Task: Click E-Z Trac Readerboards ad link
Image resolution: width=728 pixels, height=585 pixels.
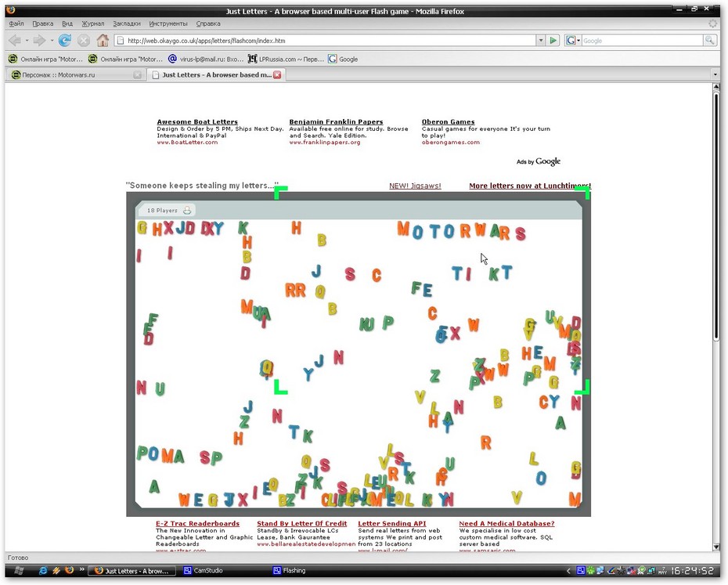Action: [x=198, y=524]
